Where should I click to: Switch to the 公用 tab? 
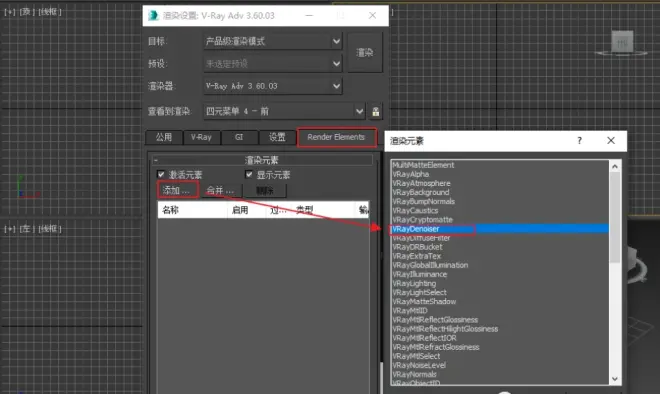pyautogui.click(x=164, y=137)
